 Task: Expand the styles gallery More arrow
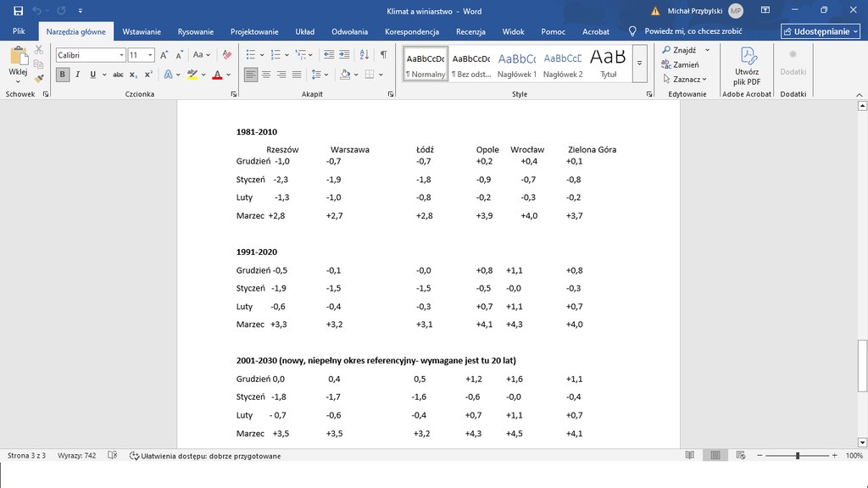(639, 63)
